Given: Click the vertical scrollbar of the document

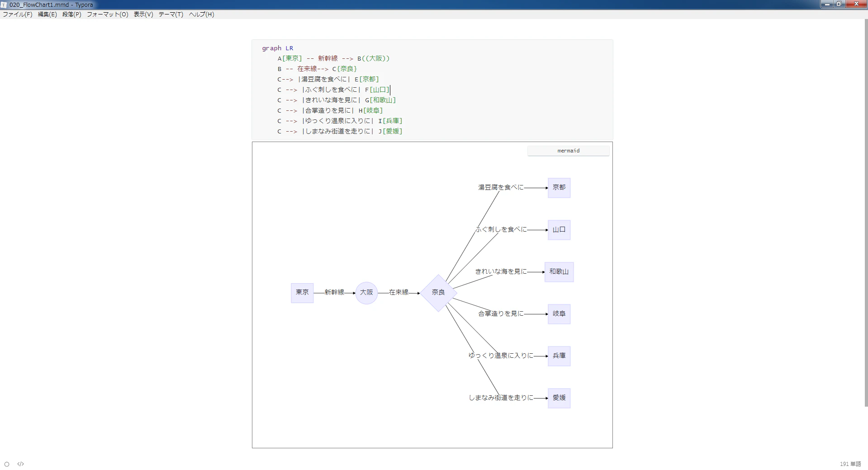Looking at the screenshot, I should click(x=866, y=213).
